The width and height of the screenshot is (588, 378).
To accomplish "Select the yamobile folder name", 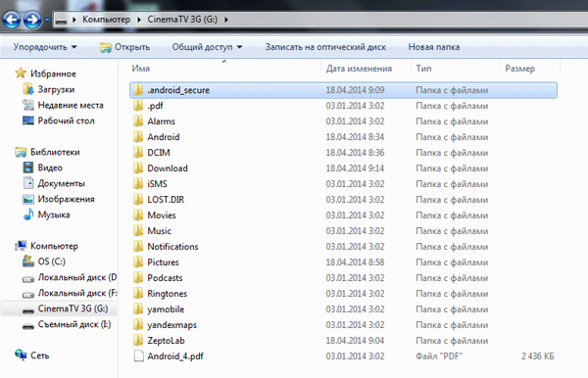I will pos(166,309).
